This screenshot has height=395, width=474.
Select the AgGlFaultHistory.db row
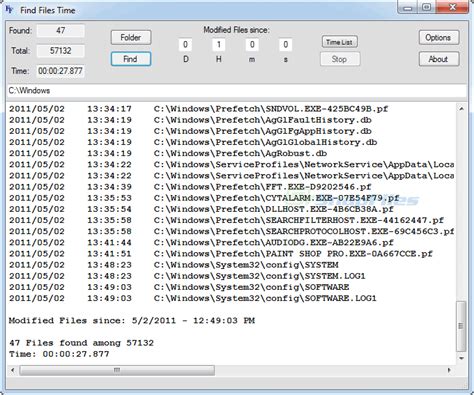(x=190, y=120)
